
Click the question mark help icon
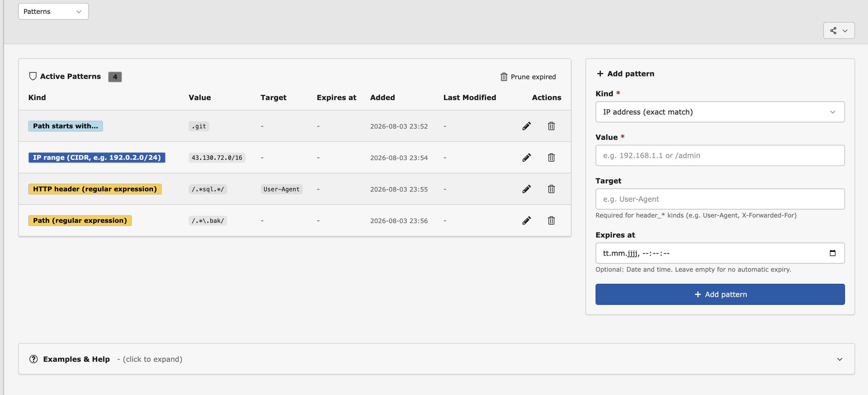(x=33, y=359)
